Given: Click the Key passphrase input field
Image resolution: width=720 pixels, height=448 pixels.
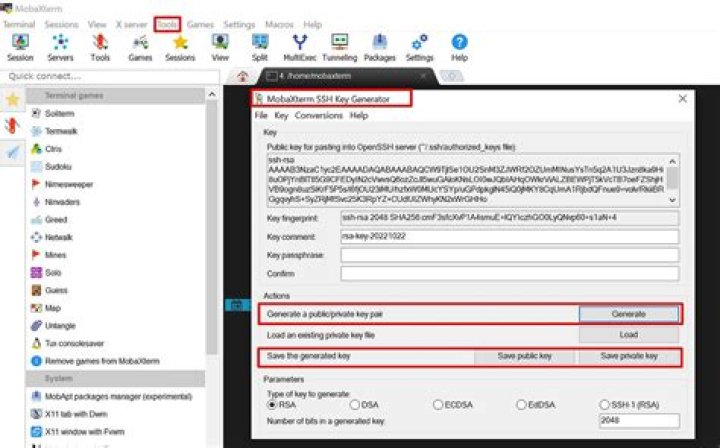Looking at the screenshot, I should 510,255.
